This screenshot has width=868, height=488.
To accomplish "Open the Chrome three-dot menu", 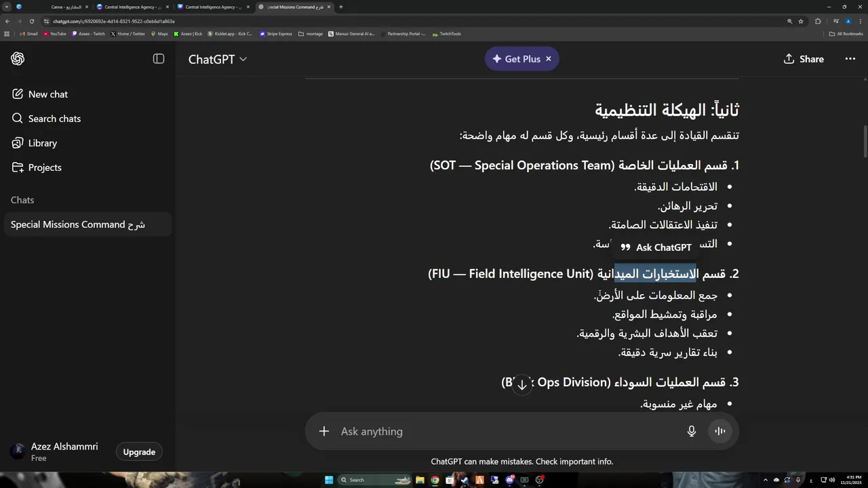I will pos(861,21).
